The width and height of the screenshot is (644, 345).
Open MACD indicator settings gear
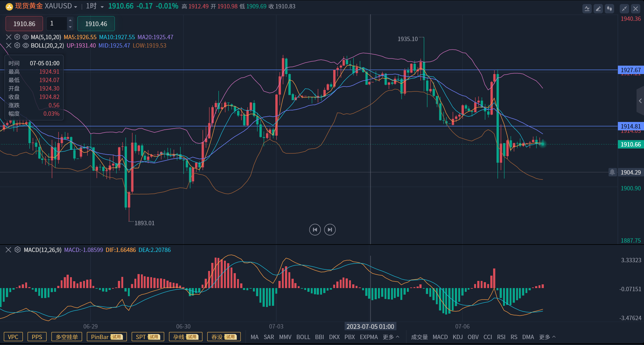[x=17, y=250]
